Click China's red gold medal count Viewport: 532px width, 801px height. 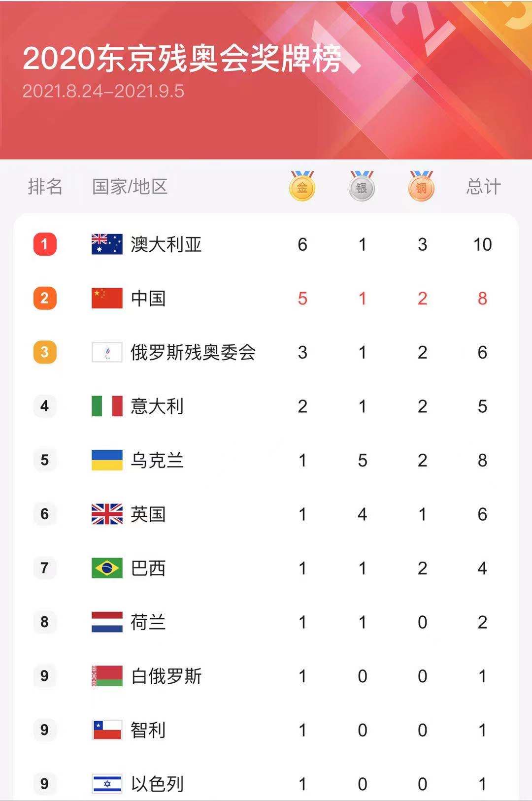click(x=302, y=299)
